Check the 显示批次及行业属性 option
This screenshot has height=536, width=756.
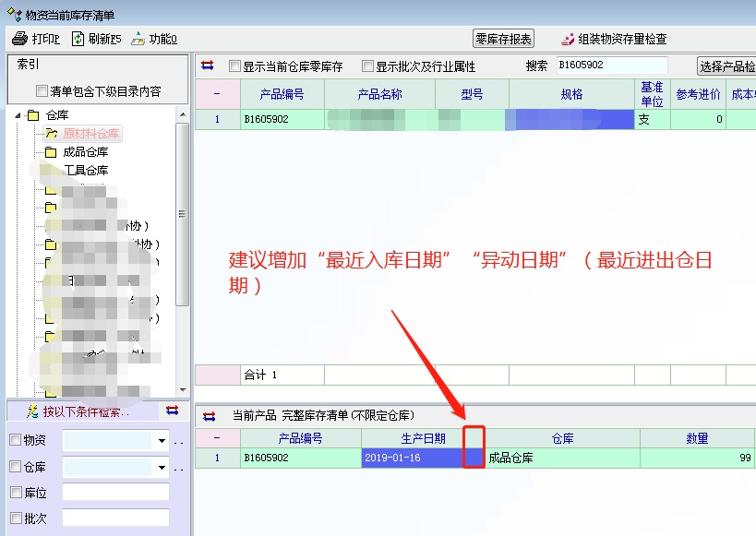(367, 66)
